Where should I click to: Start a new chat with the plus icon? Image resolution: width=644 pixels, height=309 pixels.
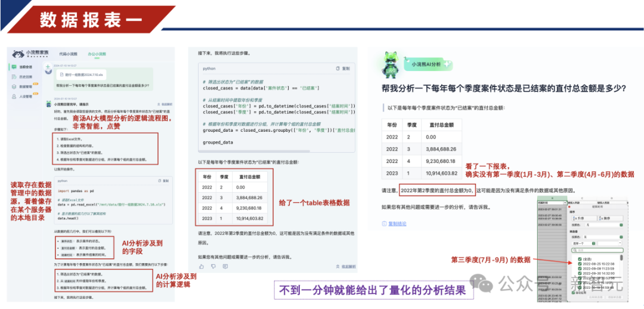coord(48,67)
